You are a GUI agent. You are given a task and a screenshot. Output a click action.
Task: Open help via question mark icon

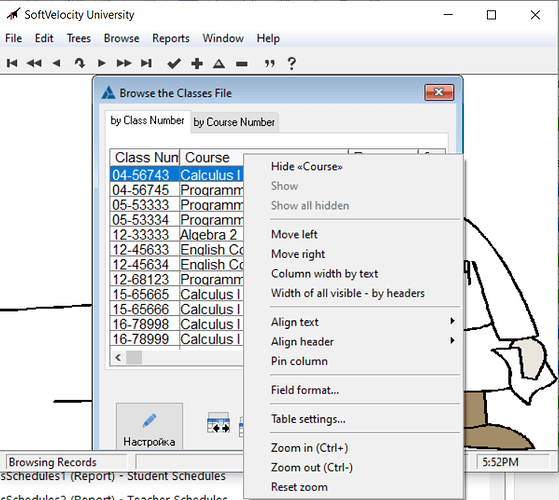[x=292, y=63]
